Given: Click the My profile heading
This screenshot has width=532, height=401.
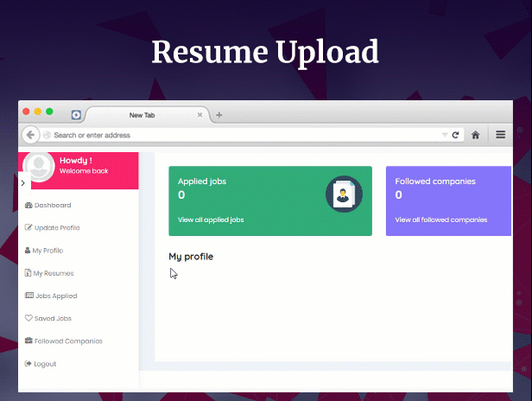Looking at the screenshot, I should [x=191, y=257].
